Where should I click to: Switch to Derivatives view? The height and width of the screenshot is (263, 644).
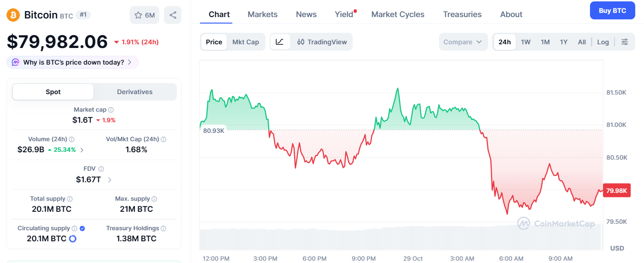pyautogui.click(x=135, y=92)
